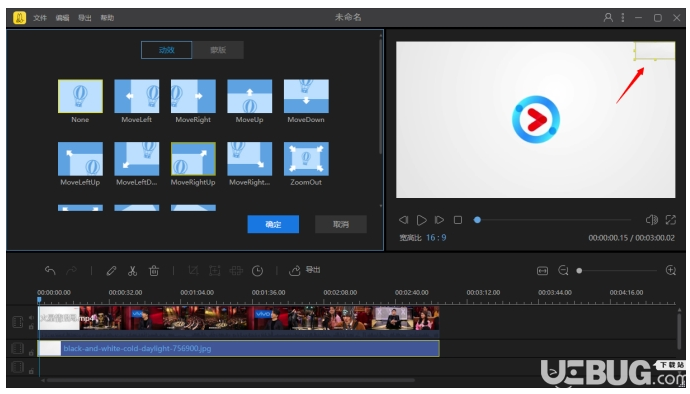Screen dimensions: 690x394
Task: Click the film icon of the second track
Action: tap(18, 349)
